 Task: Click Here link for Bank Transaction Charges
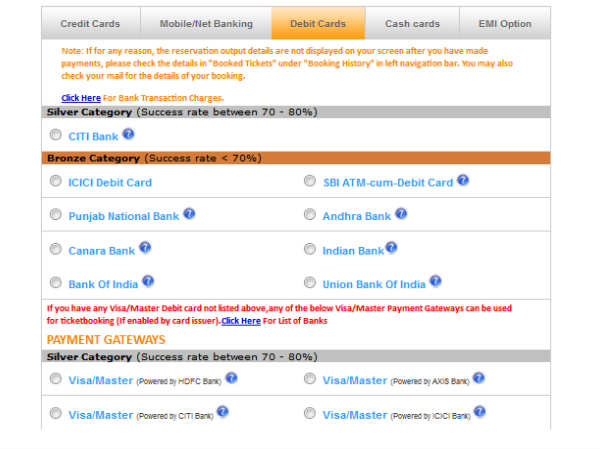tap(80, 98)
